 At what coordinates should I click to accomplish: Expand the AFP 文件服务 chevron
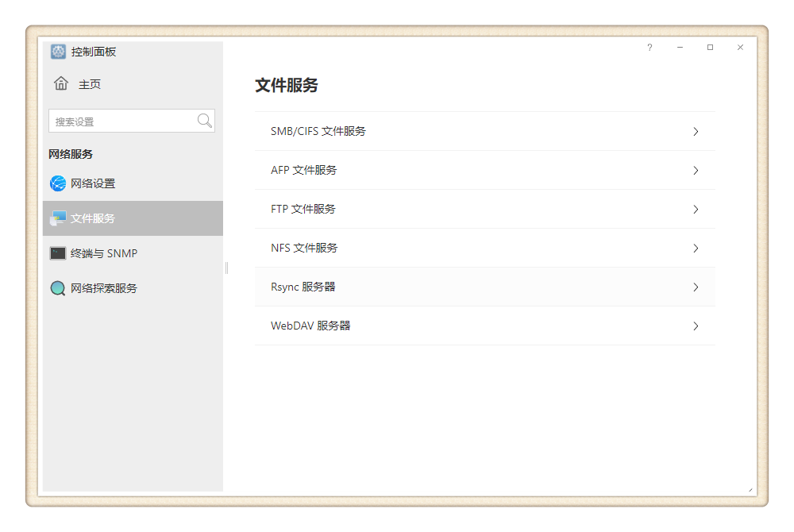696,171
